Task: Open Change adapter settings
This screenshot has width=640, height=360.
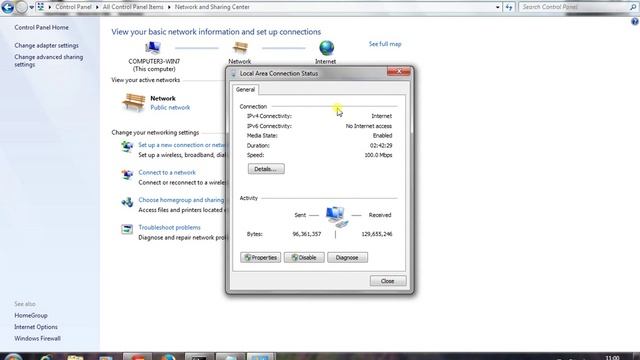Action: click(x=47, y=45)
